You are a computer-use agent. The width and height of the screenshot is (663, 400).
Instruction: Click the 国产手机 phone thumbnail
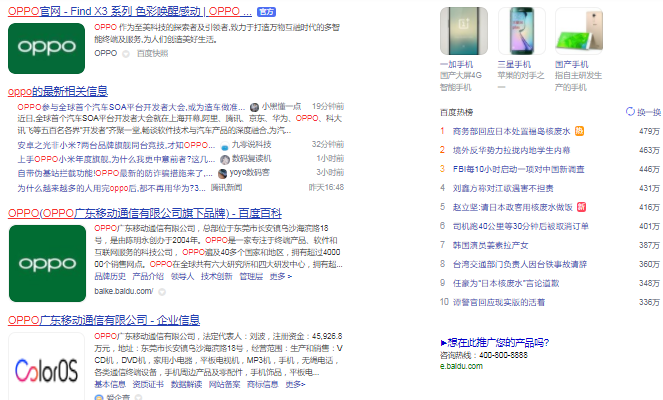(x=579, y=31)
